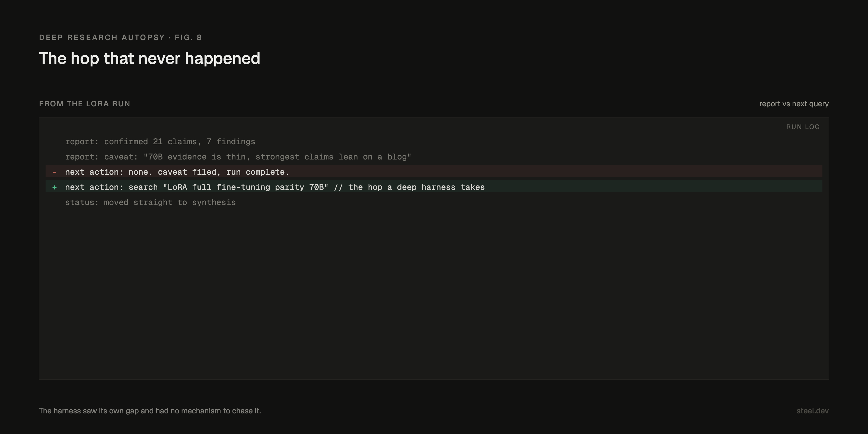Click the 'RUN LOG' label
The width and height of the screenshot is (868, 434).
point(803,127)
